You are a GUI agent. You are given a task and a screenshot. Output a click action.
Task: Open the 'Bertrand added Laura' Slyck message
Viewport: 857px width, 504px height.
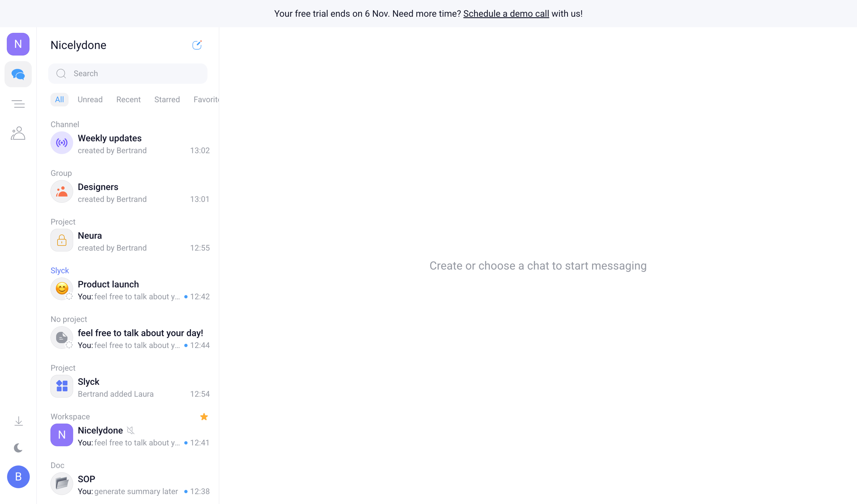[116, 394]
